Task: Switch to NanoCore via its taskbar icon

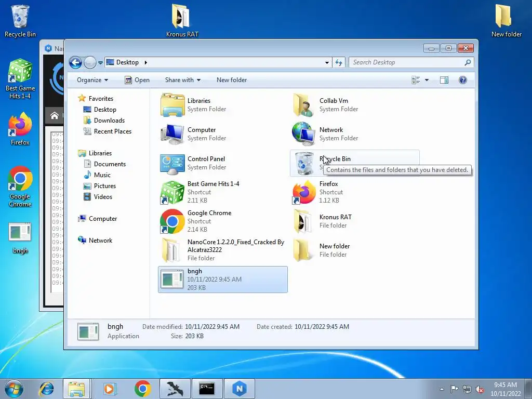Action: click(x=240, y=389)
